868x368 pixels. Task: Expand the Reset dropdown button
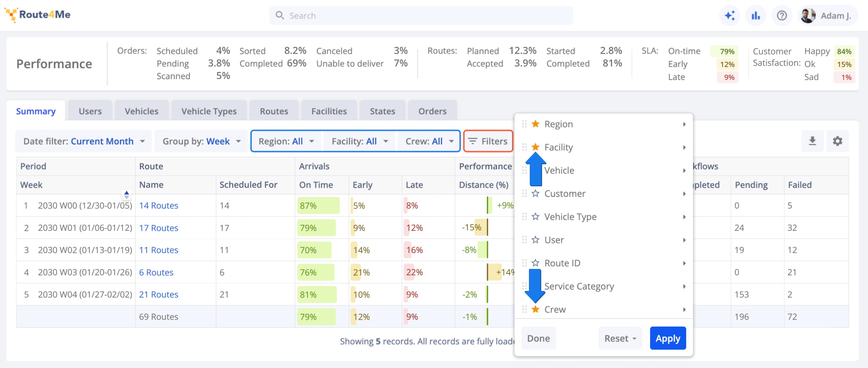coord(620,338)
